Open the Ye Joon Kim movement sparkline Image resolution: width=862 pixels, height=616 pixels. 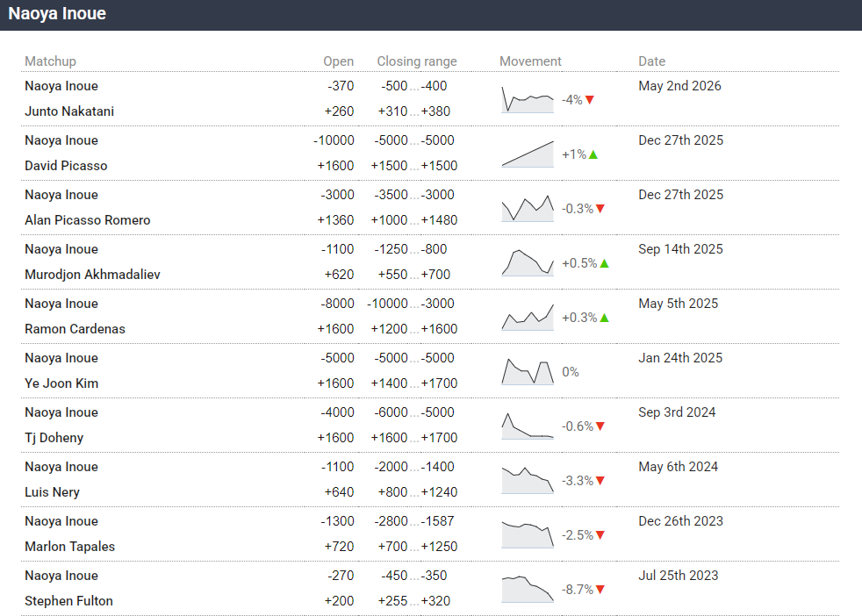coord(528,371)
